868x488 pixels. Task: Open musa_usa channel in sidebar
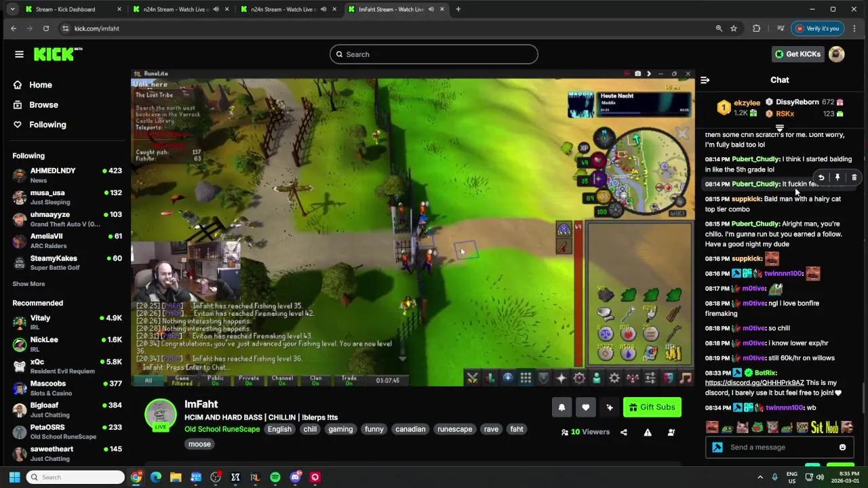click(66, 197)
